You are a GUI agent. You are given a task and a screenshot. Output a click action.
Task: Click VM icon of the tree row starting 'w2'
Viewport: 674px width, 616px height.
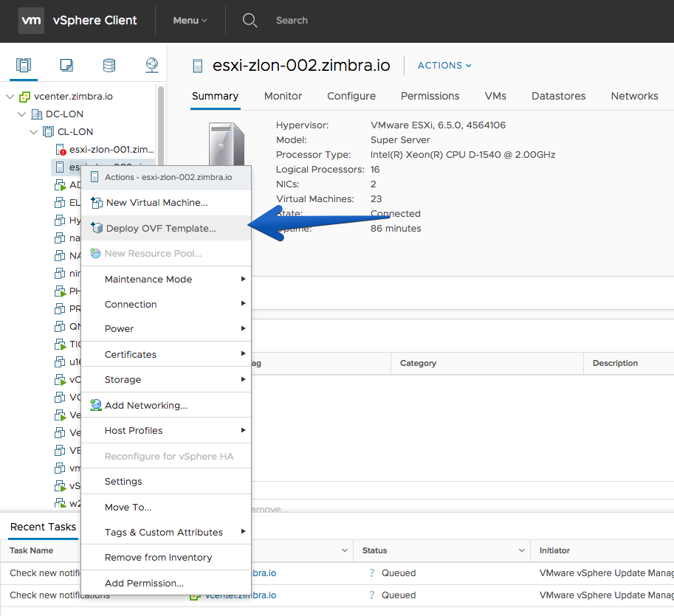(x=60, y=503)
